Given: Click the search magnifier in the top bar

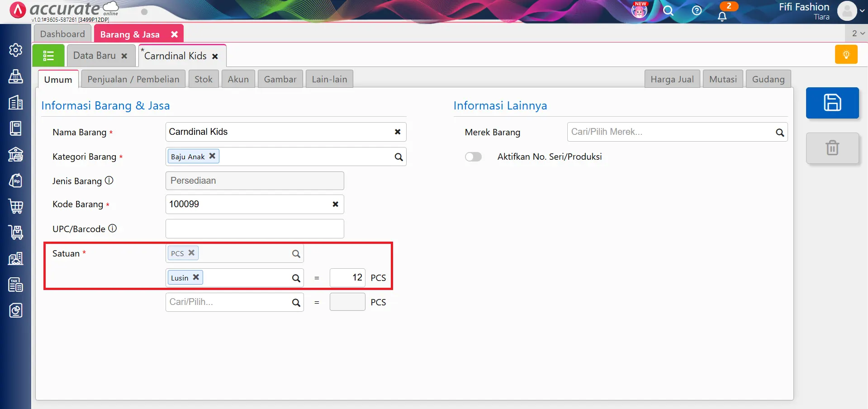Looking at the screenshot, I should (668, 11).
